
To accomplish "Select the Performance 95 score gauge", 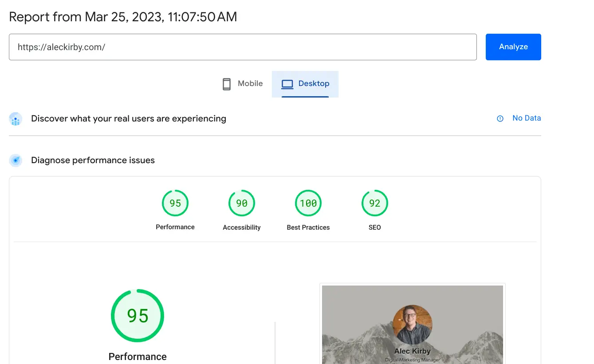I will point(175,203).
